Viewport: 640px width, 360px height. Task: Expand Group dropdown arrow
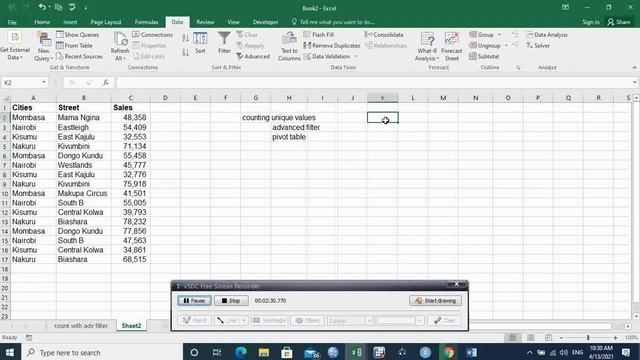click(500, 35)
